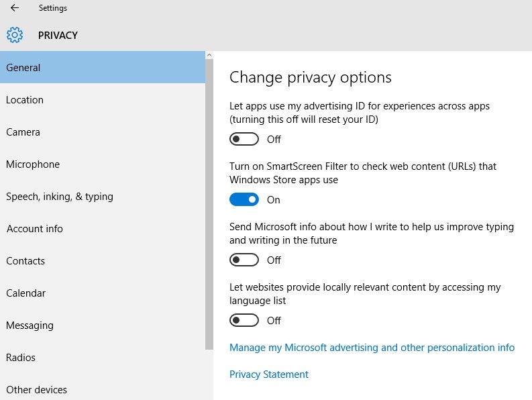This screenshot has width=532, height=400.
Task: Open Radios privacy settings
Action: tap(103, 357)
